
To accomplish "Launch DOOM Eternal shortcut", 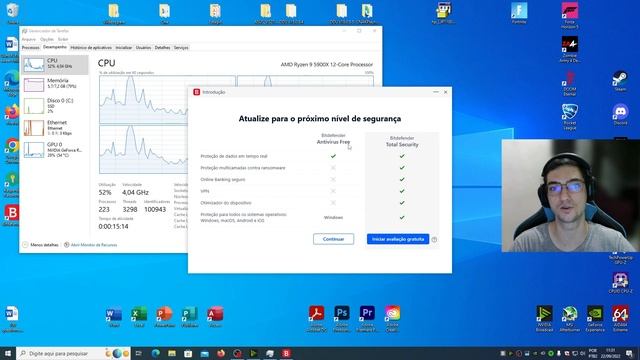I will click(x=569, y=83).
